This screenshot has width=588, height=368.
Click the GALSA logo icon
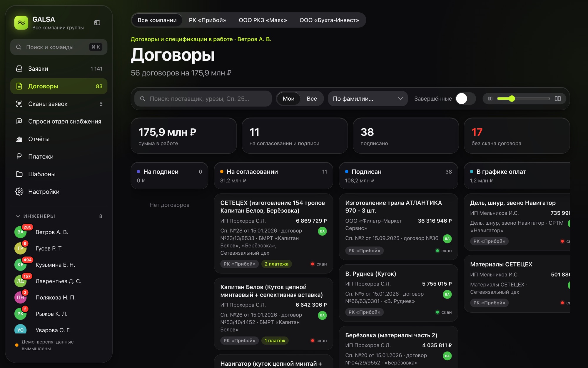(21, 23)
